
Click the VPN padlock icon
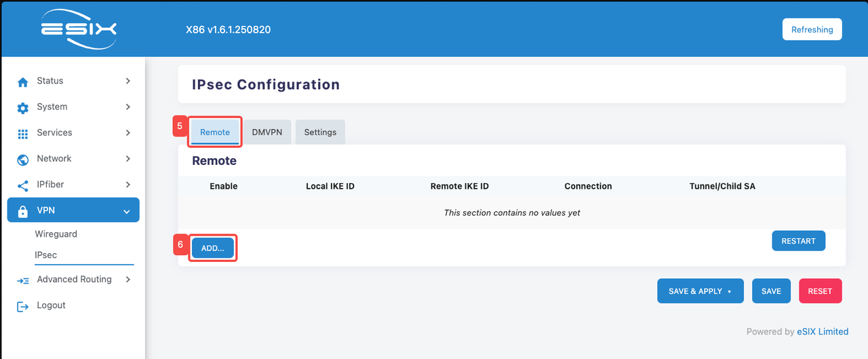click(x=23, y=211)
